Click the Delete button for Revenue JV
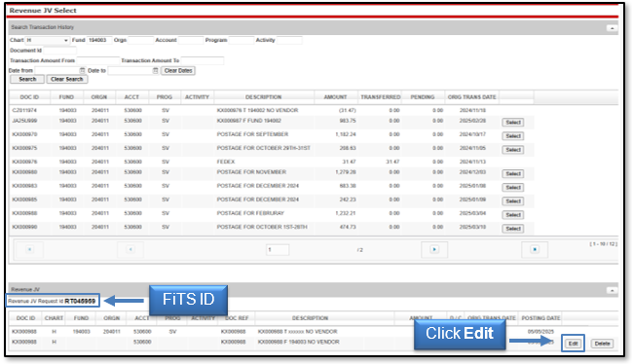This screenshot has width=632, height=364. pyautogui.click(x=602, y=344)
